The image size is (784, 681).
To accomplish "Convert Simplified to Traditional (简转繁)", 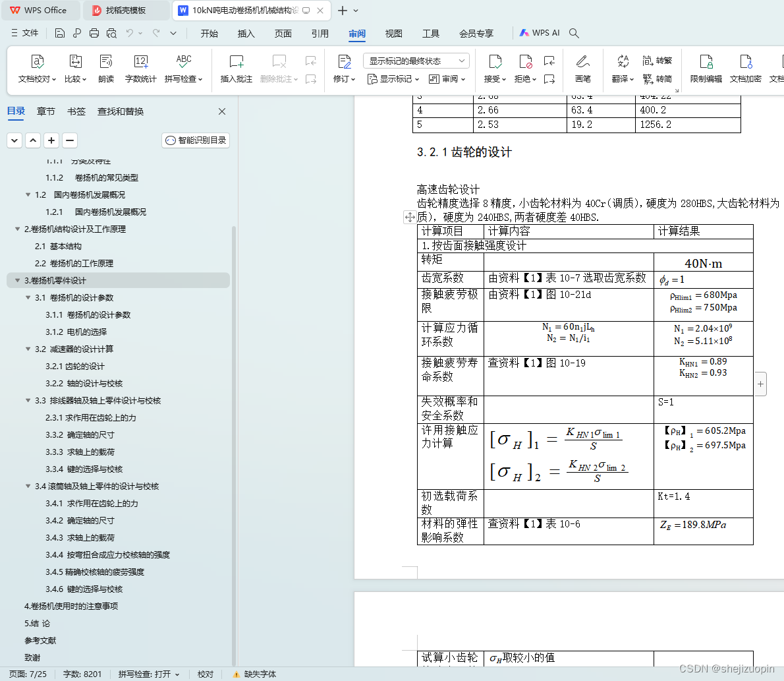I will (x=657, y=61).
